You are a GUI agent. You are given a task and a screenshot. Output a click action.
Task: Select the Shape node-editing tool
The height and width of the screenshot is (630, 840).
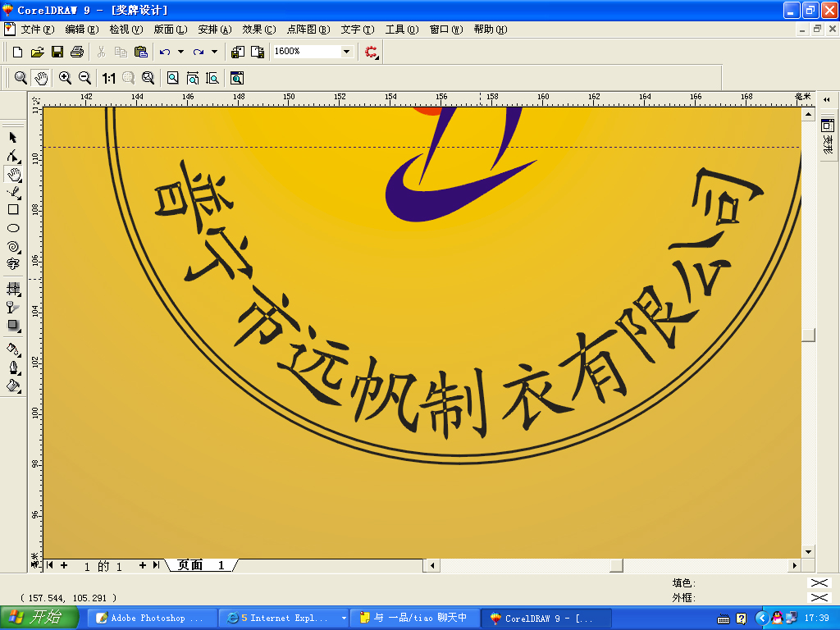pyautogui.click(x=13, y=156)
